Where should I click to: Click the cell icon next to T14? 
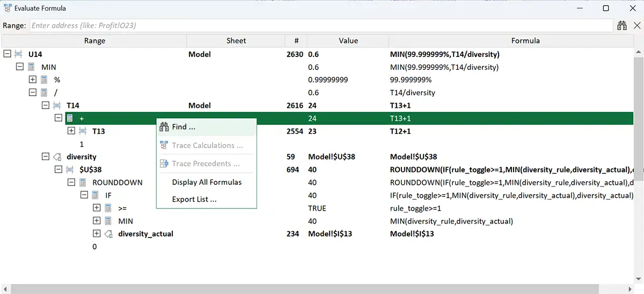coord(57,105)
